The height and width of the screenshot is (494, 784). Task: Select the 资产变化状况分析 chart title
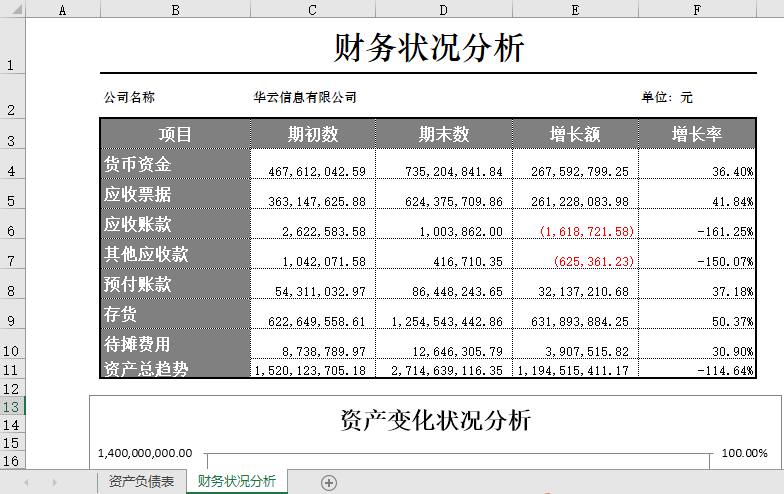[435, 420]
